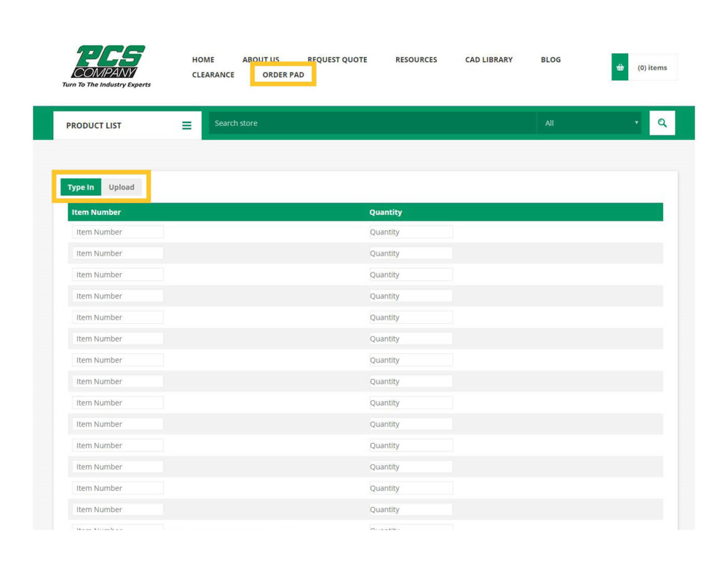
Task: Go to the Home page
Action: (x=203, y=60)
